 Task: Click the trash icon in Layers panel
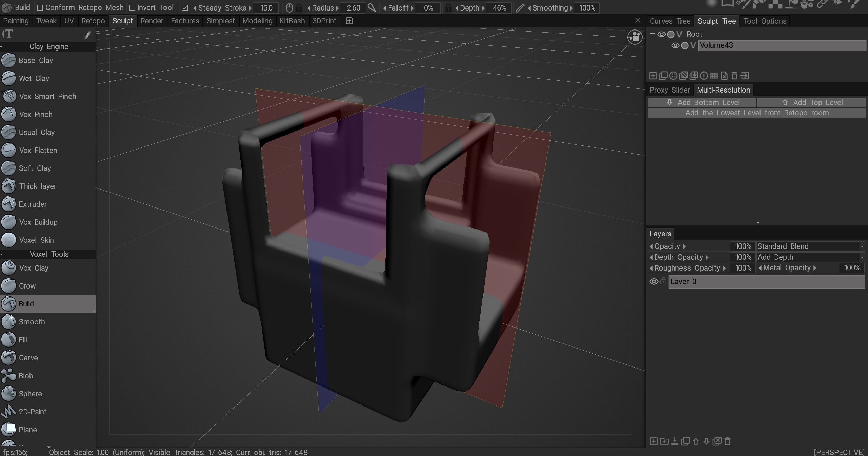[727, 441]
